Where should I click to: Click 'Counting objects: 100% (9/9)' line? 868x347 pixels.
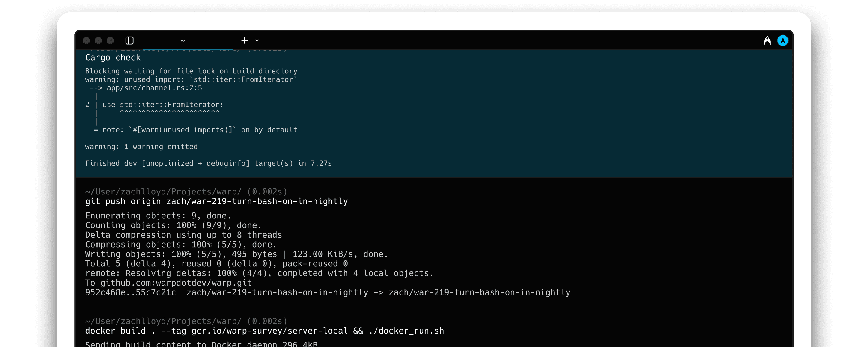coord(173,225)
